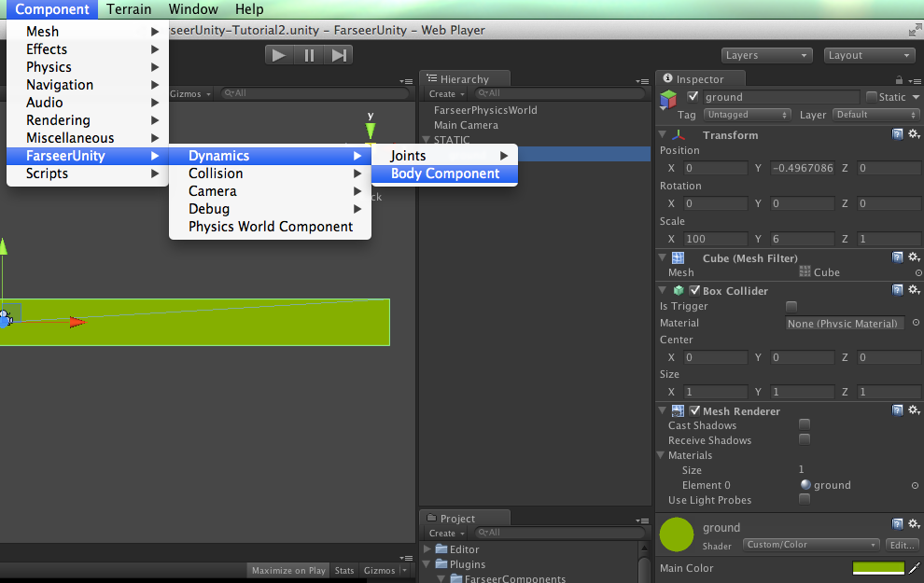Click the Scale X input field
The height and width of the screenshot is (583, 924).
point(715,239)
